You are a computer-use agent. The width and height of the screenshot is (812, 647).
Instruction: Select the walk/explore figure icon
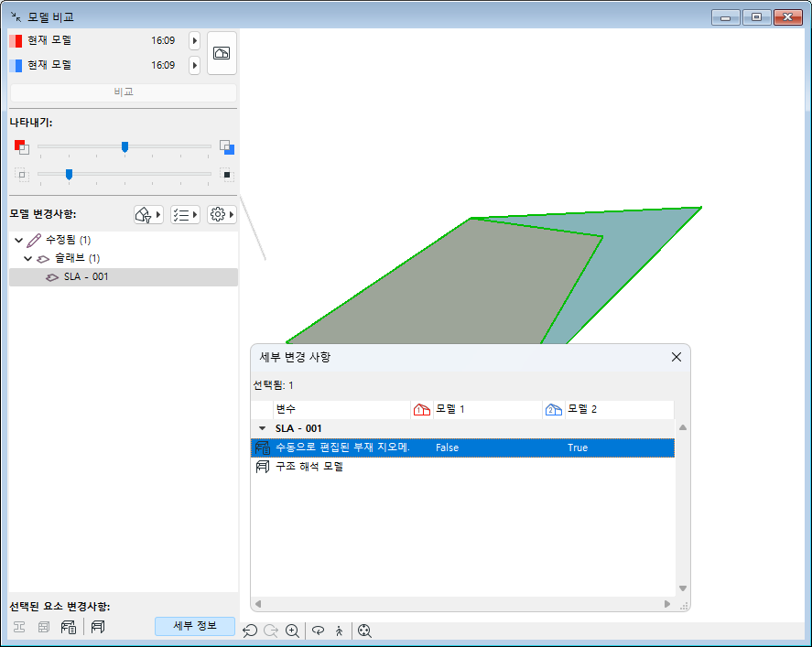pos(340,631)
